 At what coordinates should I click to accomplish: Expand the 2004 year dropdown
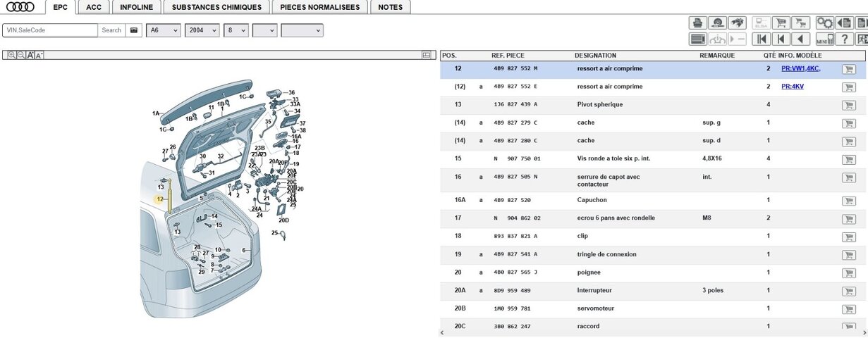pos(202,30)
